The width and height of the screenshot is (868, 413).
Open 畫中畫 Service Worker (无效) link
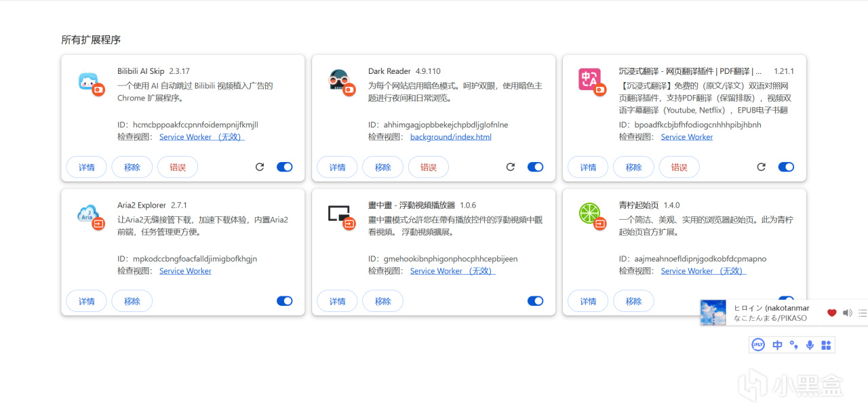[453, 271]
